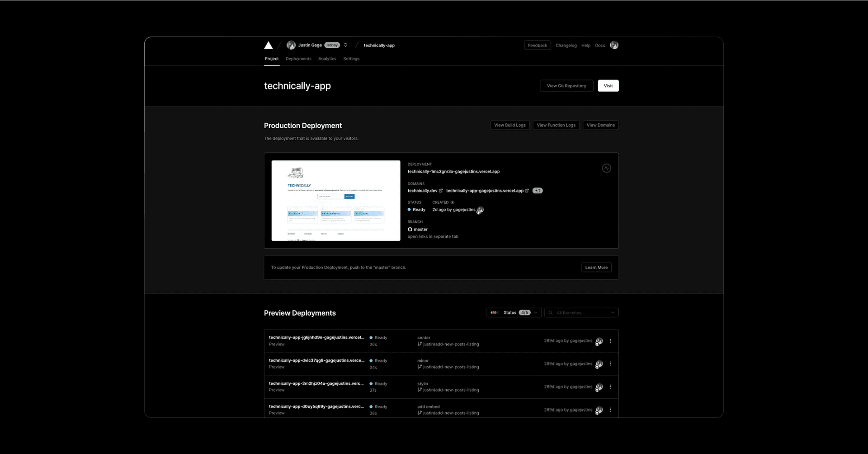This screenshot has height=454, width=868.
Task: Open more options for stylin deployment row
Action: point(610,387)
